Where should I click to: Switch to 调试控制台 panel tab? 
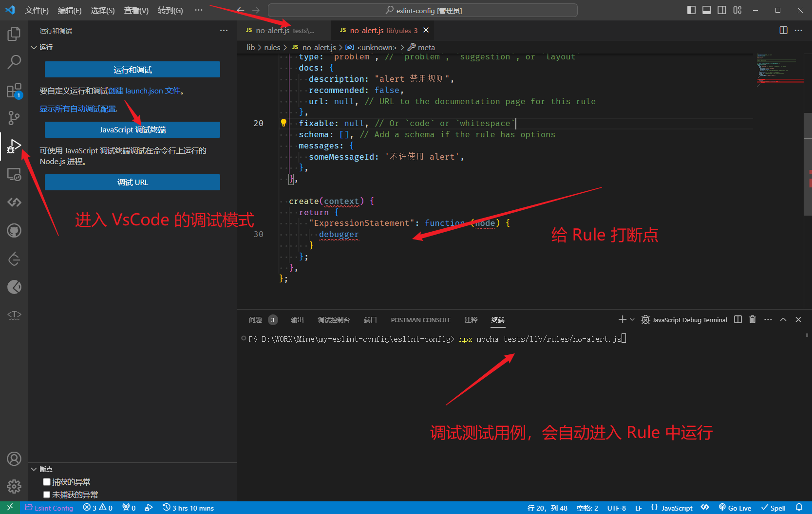click(x=334, y=320)
